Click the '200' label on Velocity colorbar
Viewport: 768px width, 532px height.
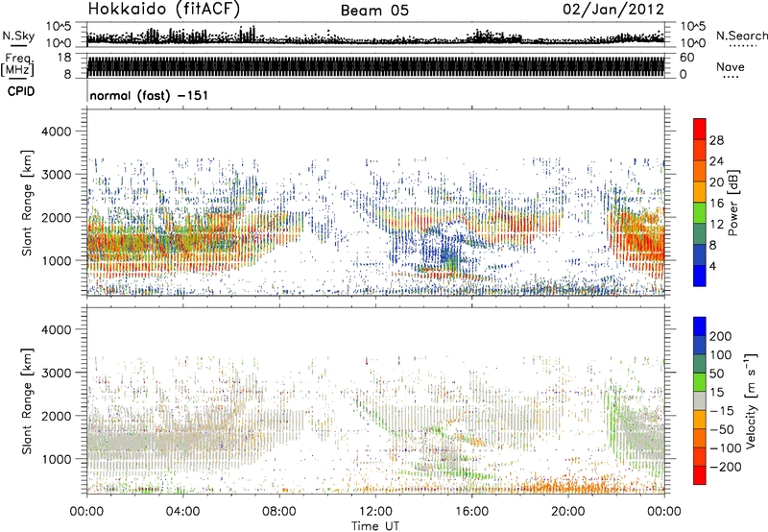click(721, 336)
